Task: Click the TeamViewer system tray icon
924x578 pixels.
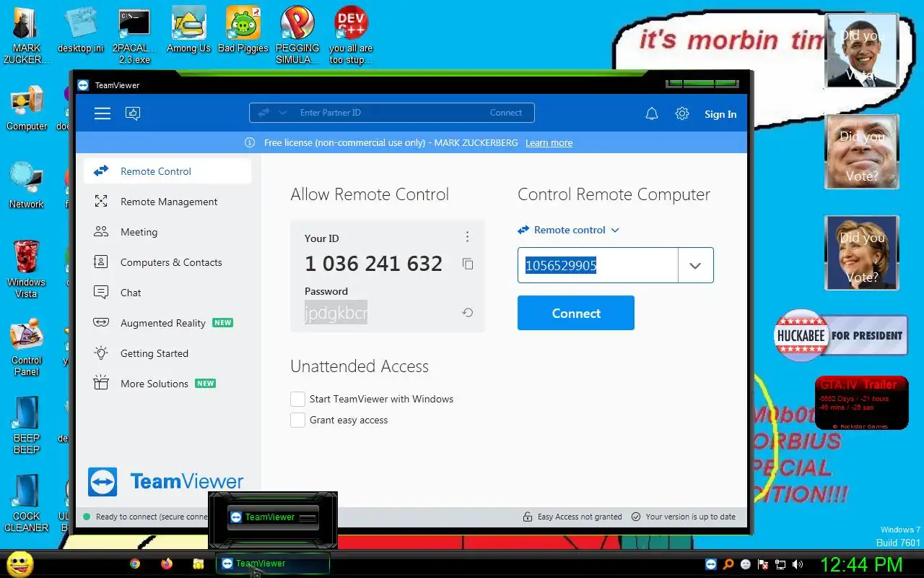Action: (x=712, y=564)
